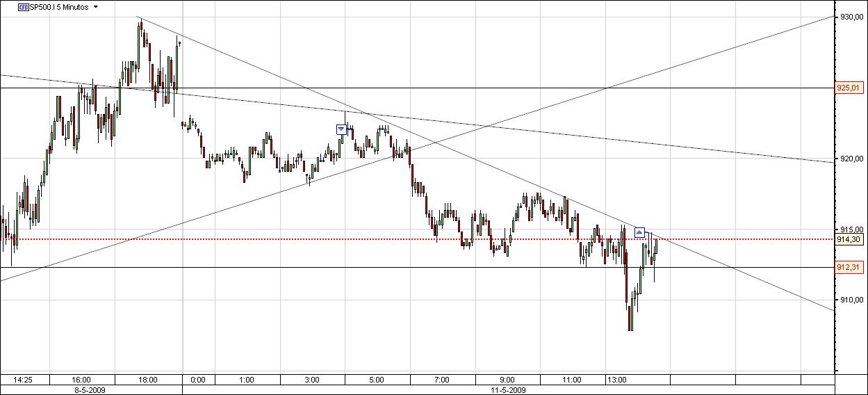Click the 3:00 time axis label
This screenshot has width=868, height=395.
[311, 380]
